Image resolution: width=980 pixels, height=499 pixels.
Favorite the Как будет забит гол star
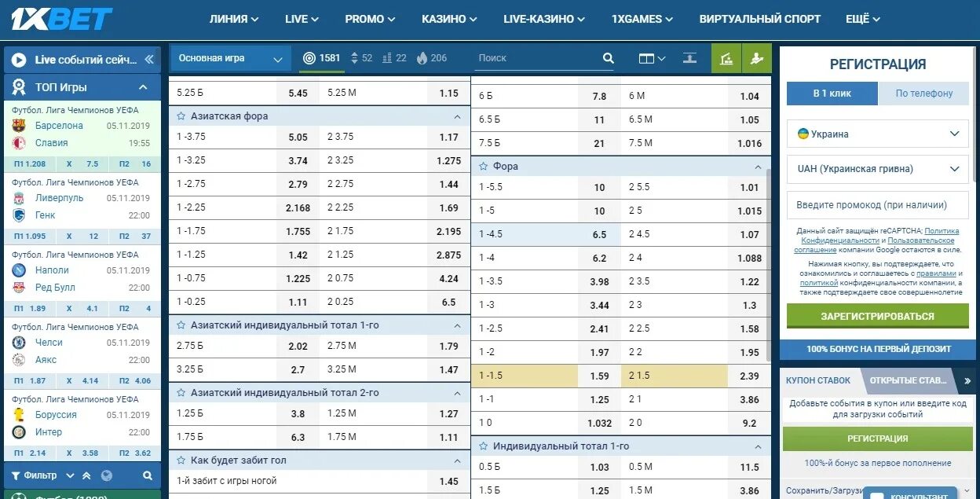[181, 460]
